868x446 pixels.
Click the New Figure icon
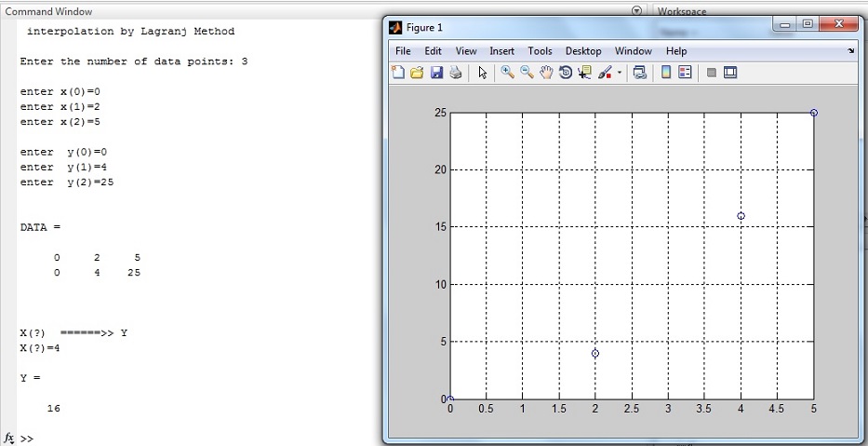pyautogui.click(x=398, y=73)
